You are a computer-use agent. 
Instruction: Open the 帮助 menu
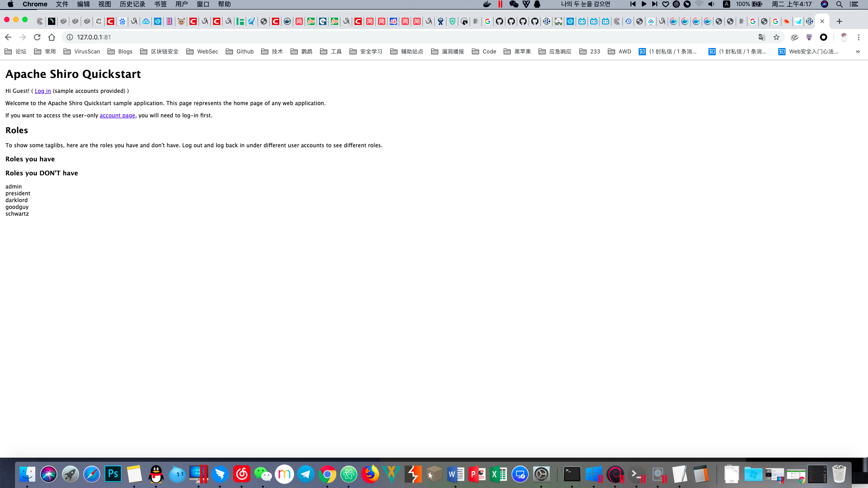pyautogui.click(x=224, y=4)
